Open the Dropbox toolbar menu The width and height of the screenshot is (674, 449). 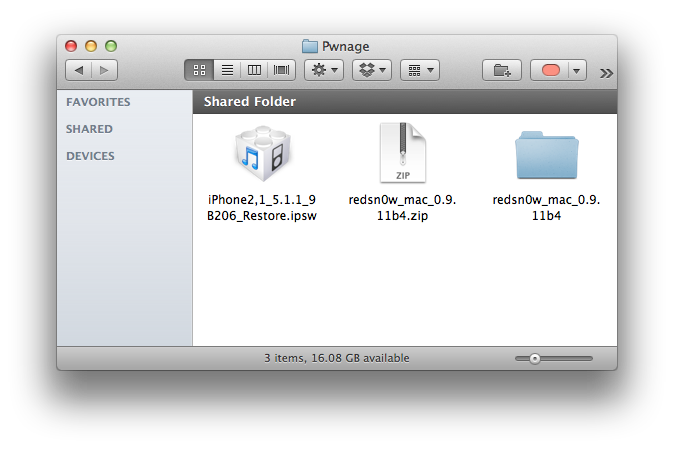pyautogui.click(x=371, y=70)
